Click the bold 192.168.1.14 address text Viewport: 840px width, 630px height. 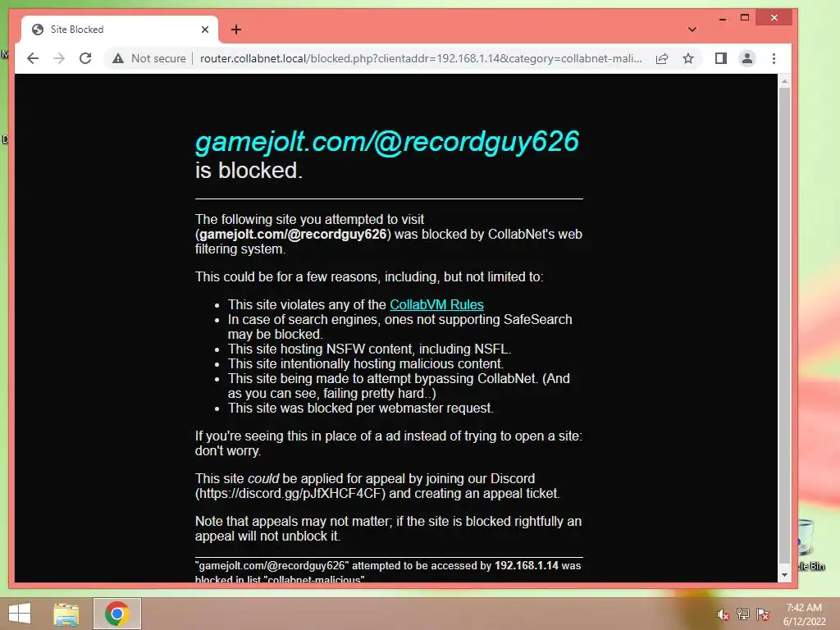(526, 566)
